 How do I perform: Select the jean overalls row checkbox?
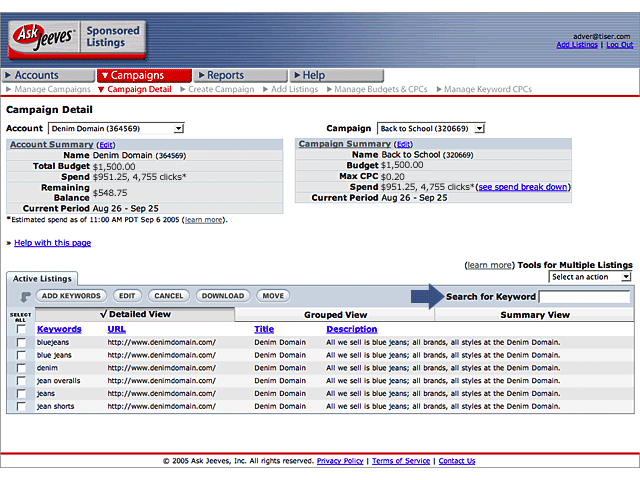pyautogui.click(x=21, y=381)
